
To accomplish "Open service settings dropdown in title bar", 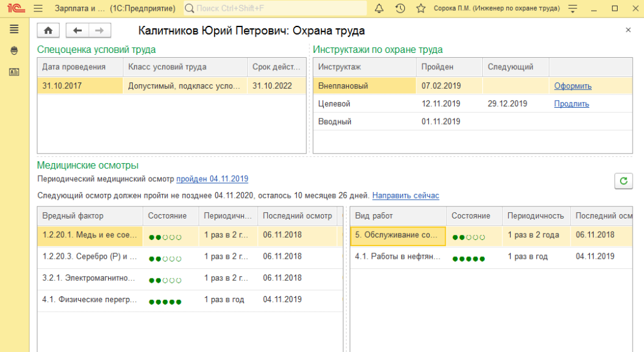I will [x=572, y=8].
